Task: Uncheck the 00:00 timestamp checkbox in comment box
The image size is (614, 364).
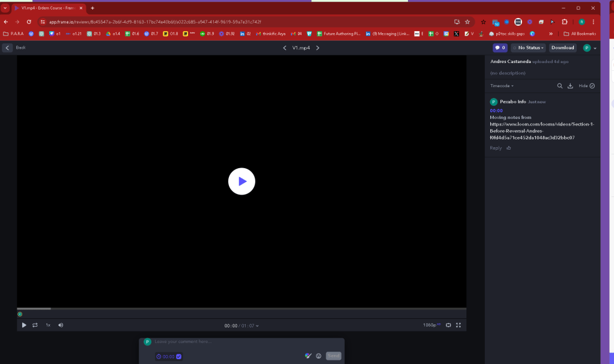Action: 179,357
